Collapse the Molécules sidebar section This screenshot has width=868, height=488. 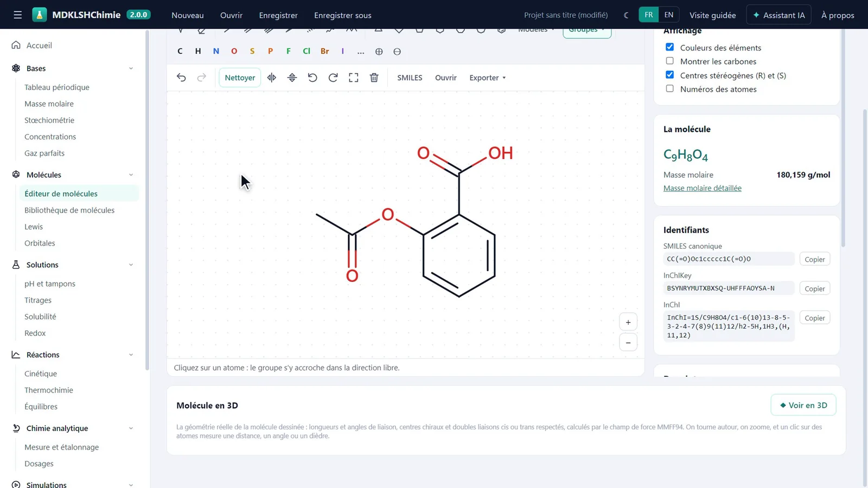(131, 175)
